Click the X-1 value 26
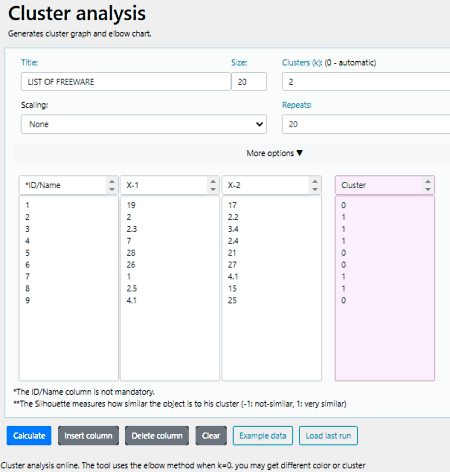Image resolution: width=450 pixels, height=472 pixels. (131, 265)
